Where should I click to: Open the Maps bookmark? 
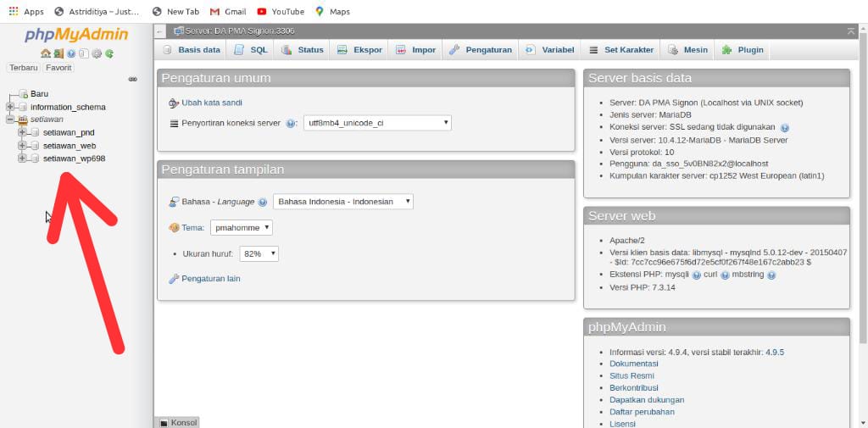click(332, 11)
